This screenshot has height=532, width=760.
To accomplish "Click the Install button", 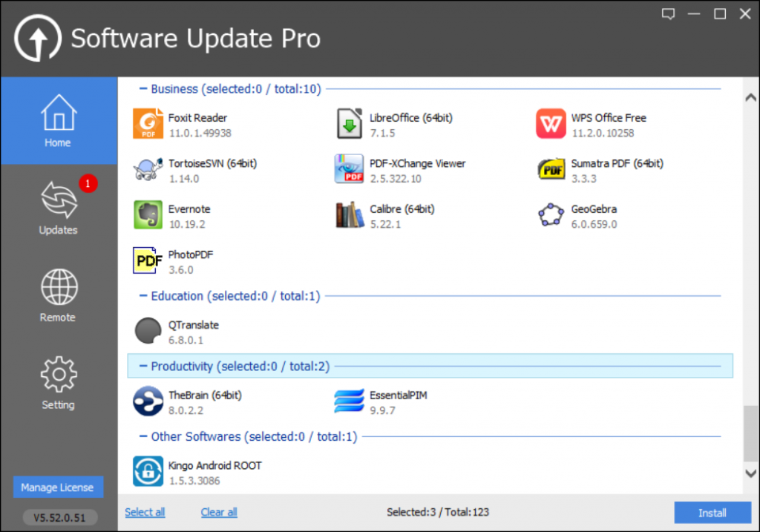I will [712, 513].
